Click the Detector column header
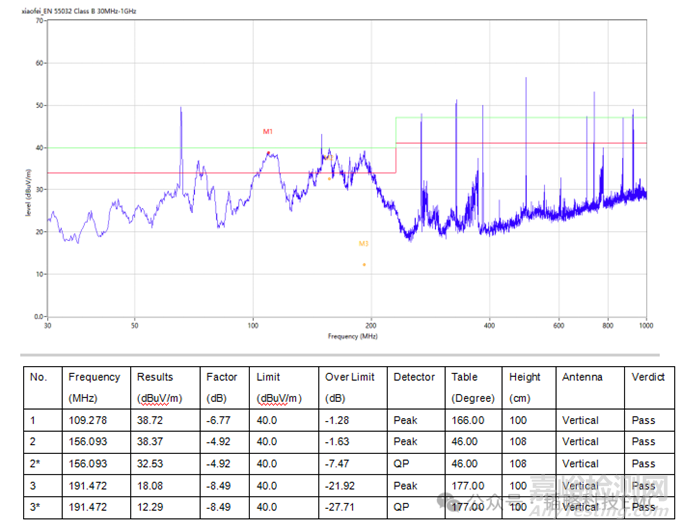 click(x=414, y=377)
